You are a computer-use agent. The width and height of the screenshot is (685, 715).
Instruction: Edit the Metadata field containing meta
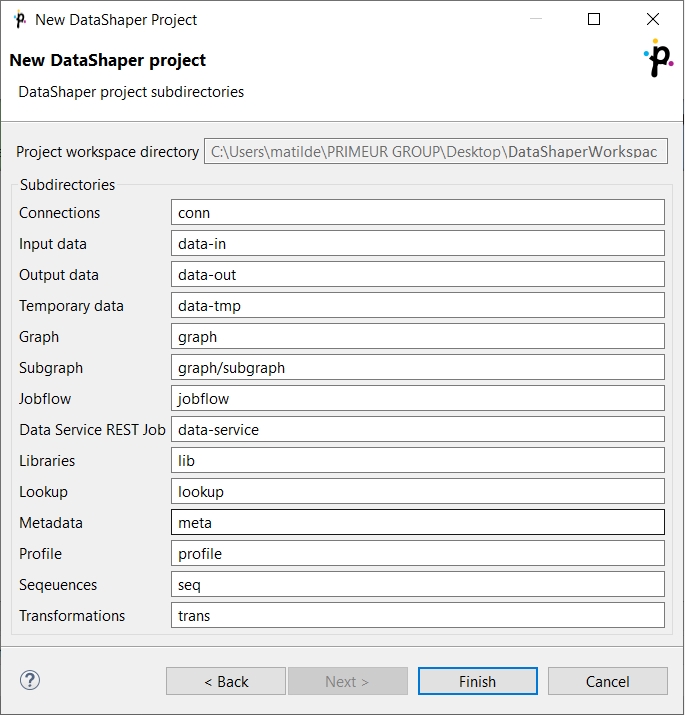[418, 523]
